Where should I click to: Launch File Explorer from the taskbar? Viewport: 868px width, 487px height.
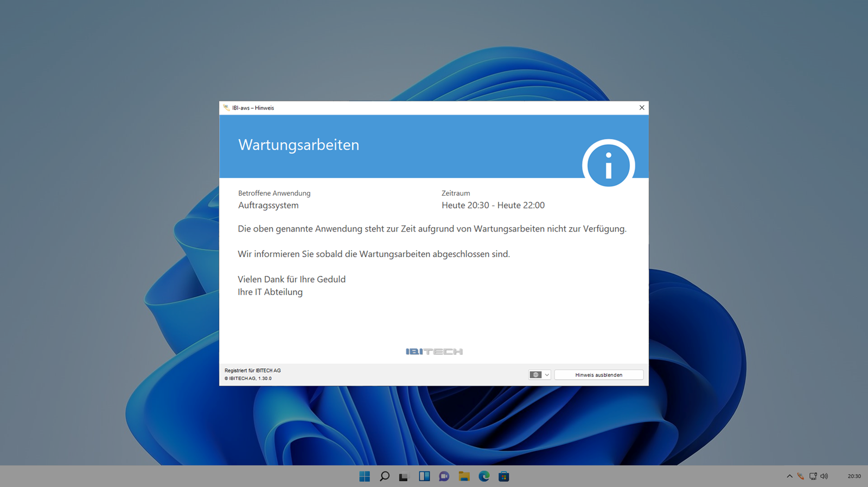[464, 476]
